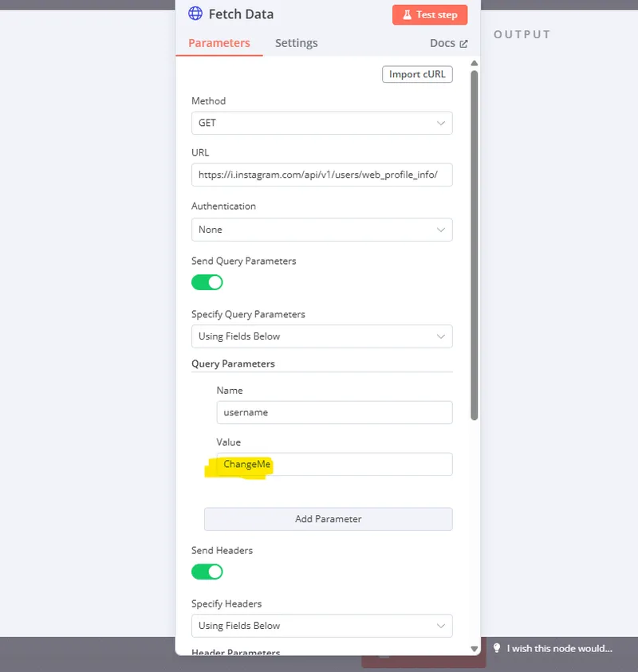Turn off the Send Headers switch
Image resolution: width=638 pixels, height=672 pixels.
pyautogui.click(x=207, y=572)
